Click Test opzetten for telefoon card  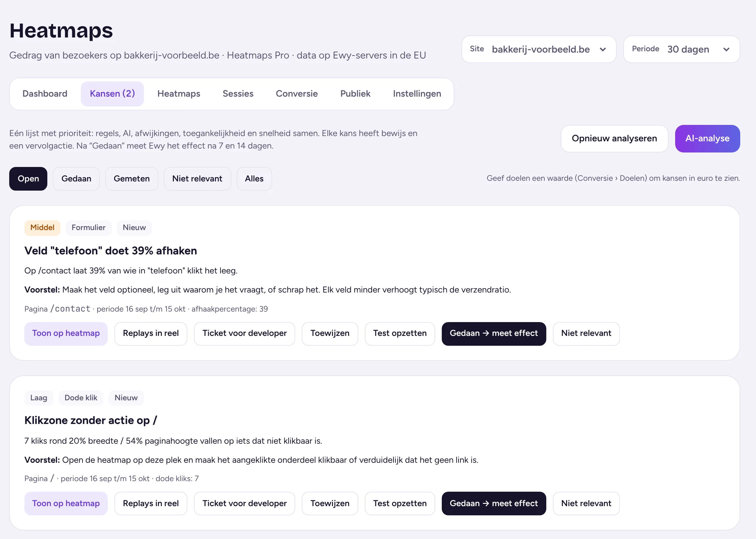click(400, 334)
